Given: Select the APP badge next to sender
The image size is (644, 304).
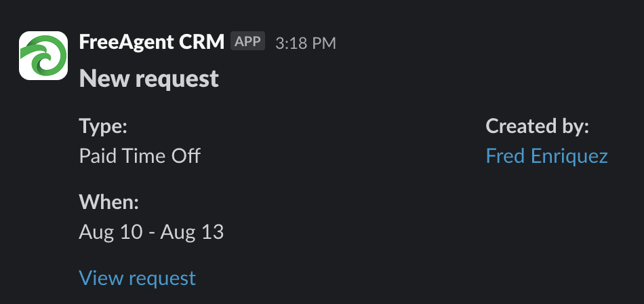Looking at the screenshot, I should point(247,41).
